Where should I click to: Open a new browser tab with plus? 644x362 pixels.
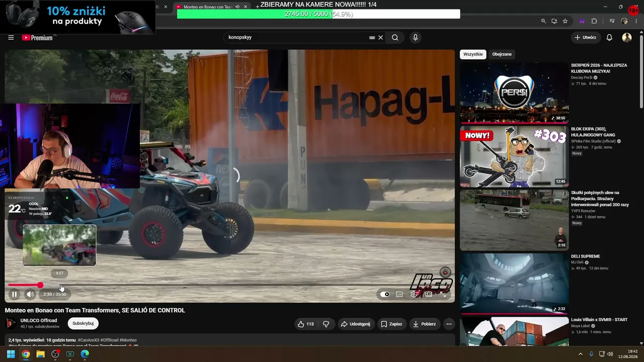tap(257, 7)
